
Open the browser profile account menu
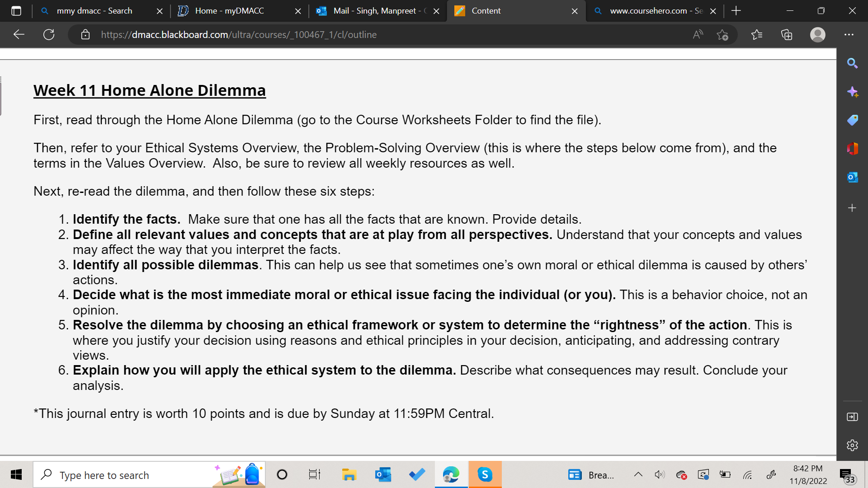[817, 34]
